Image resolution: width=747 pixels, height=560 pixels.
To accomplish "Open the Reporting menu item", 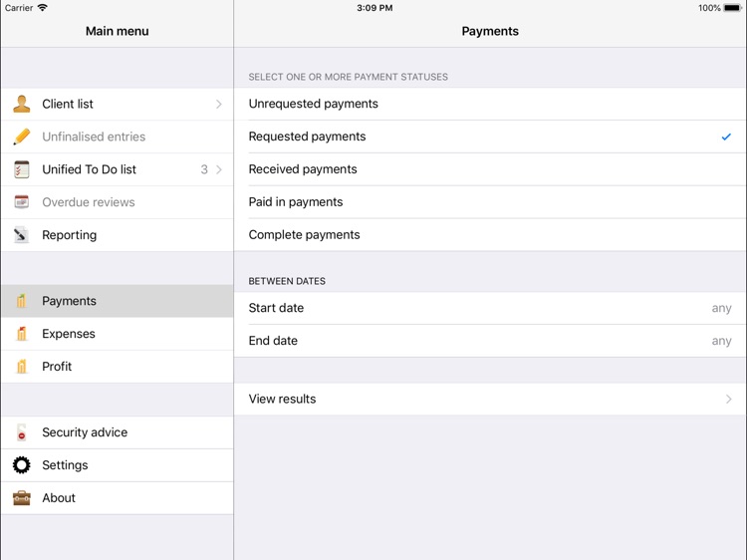I will 118,235.
